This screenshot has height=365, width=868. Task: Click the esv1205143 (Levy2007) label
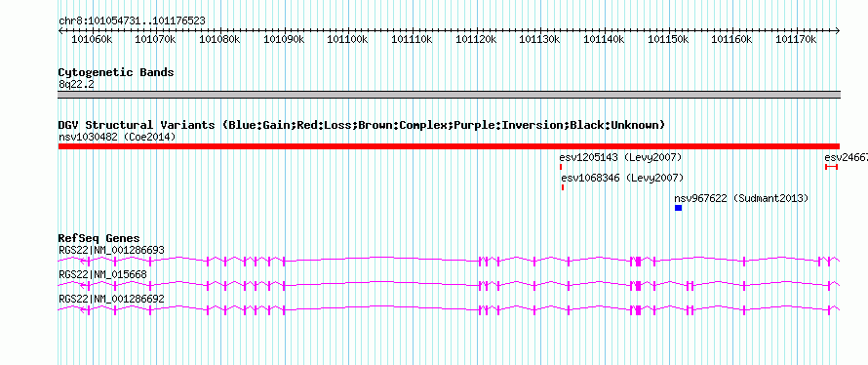[620, 158]
